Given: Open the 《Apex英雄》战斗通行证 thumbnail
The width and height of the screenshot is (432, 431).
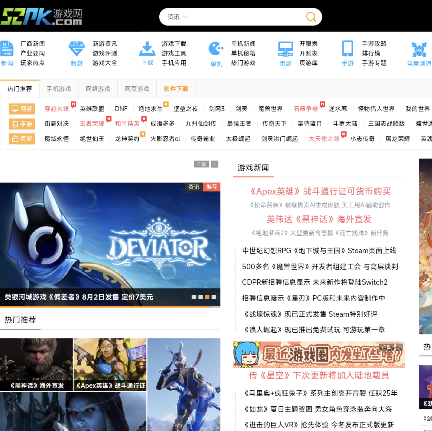Looking at the screenshot, I should click(110, 364).
